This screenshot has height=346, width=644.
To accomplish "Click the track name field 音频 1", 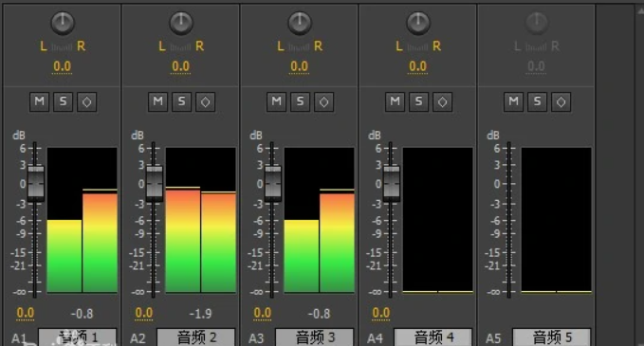I will pos(78,337).
